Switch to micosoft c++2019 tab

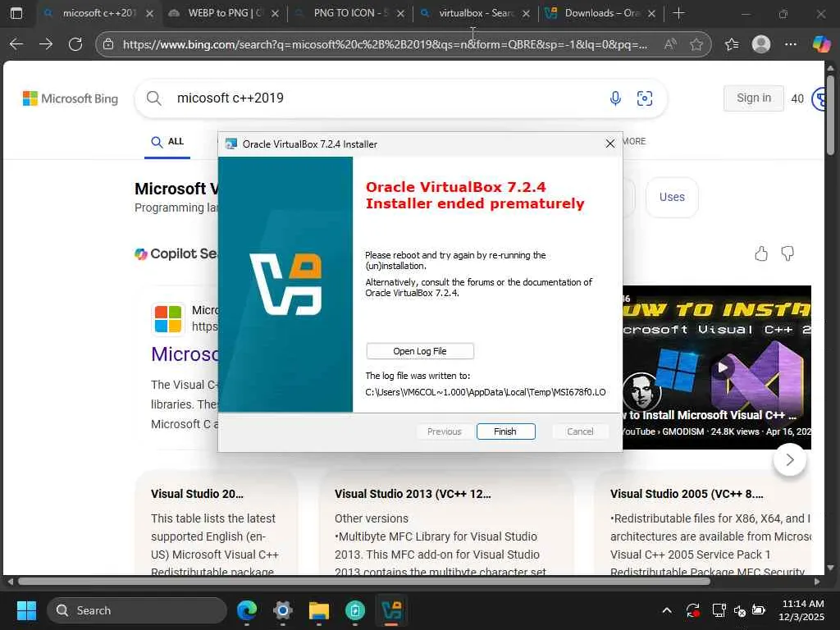[99, 13]
